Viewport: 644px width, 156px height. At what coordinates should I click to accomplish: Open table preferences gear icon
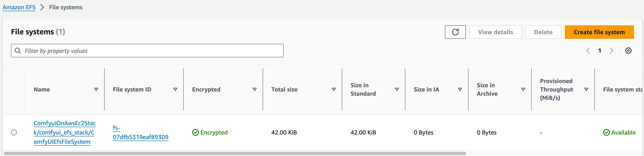click(x=628, y=51)
